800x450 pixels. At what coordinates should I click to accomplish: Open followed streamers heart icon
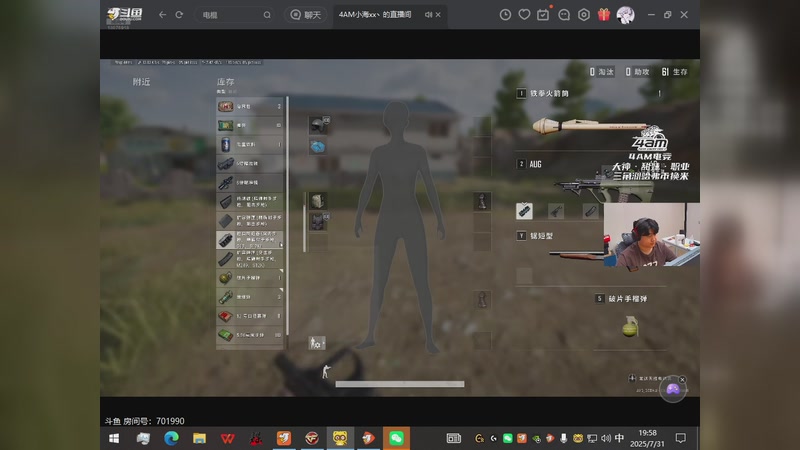pos(524,15)
